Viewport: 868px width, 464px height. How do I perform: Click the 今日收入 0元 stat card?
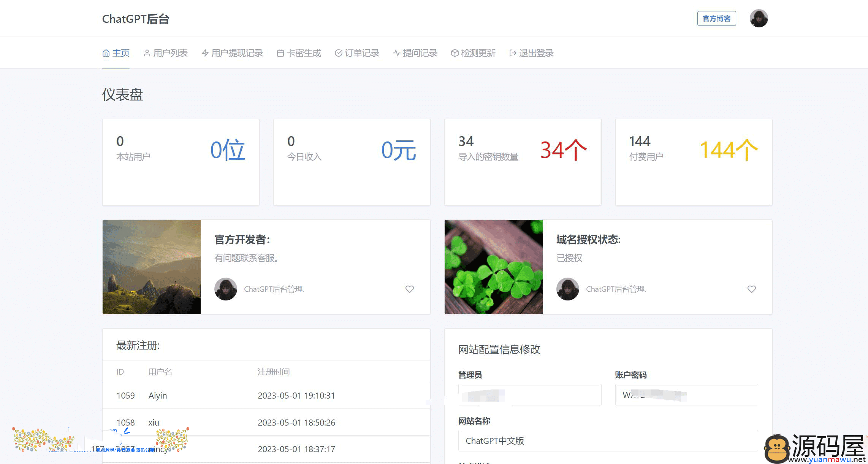(352, 162)
